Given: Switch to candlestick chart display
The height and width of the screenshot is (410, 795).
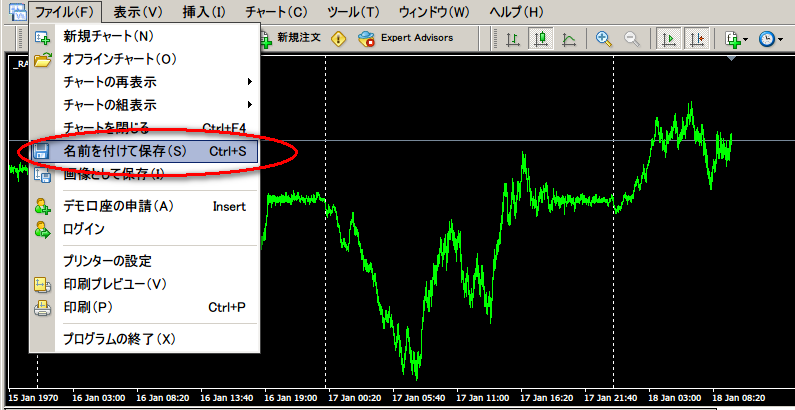Looking at the screenshot, I should (541, 39).
